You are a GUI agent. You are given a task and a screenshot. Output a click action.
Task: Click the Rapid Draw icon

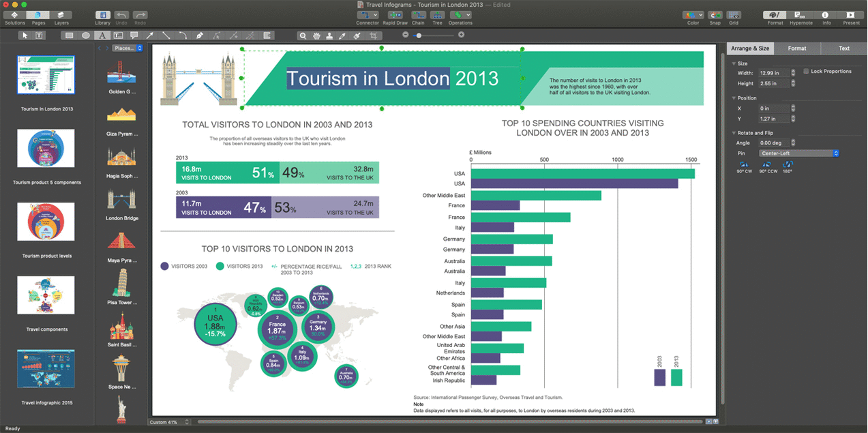click(x=394, y=14)
